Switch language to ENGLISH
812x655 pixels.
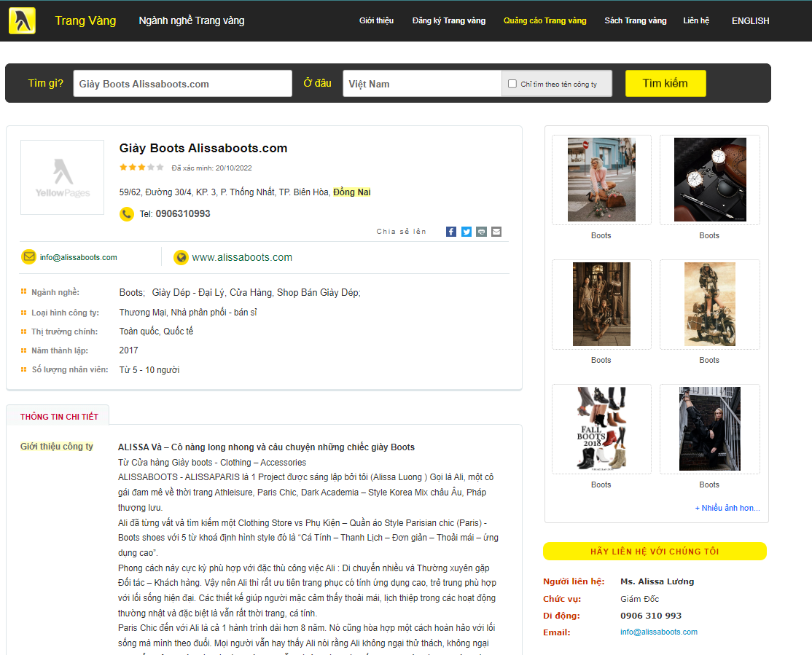point(750,20)
